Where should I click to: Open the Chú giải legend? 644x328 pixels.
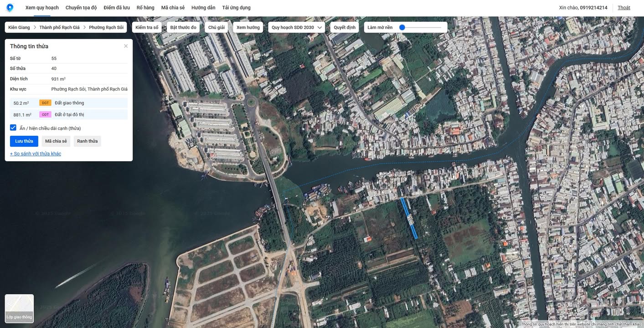tap(216, 27)
